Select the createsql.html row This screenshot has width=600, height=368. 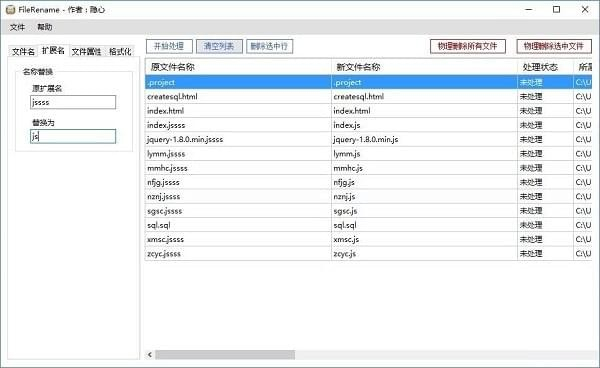(x=368, y=96)
